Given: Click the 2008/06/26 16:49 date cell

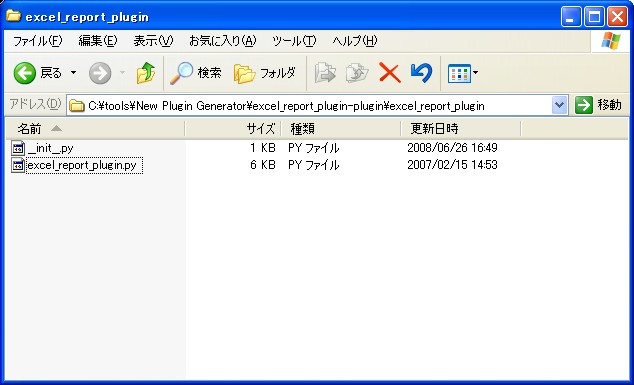Looking at the screenshot, I should [452, 148].
